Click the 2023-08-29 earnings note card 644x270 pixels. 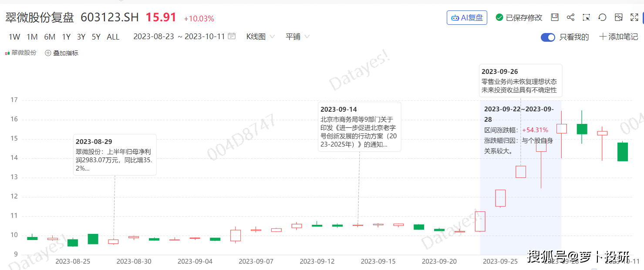click(115, 154)
